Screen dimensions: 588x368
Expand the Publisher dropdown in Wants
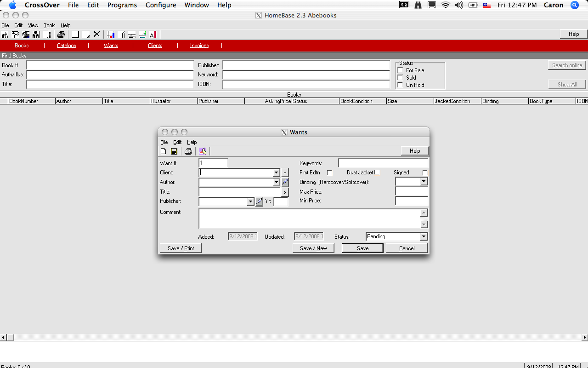[250, 201]
